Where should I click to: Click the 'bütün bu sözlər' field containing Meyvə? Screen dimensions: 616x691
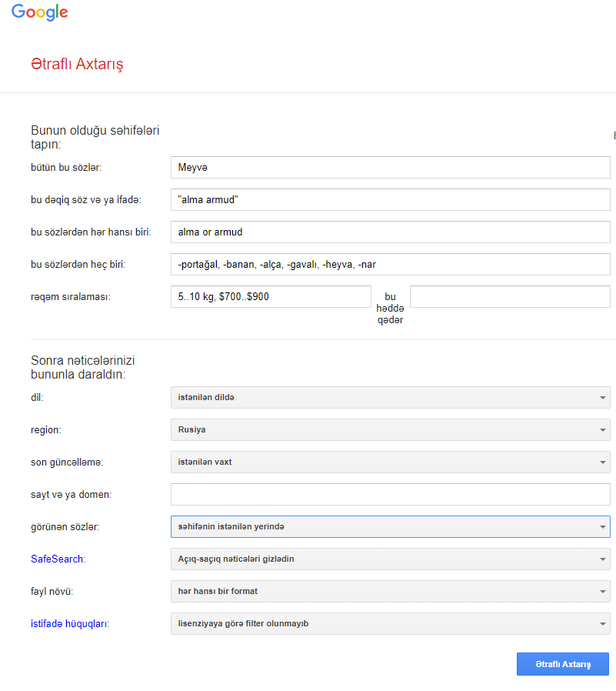click(390, 168)
